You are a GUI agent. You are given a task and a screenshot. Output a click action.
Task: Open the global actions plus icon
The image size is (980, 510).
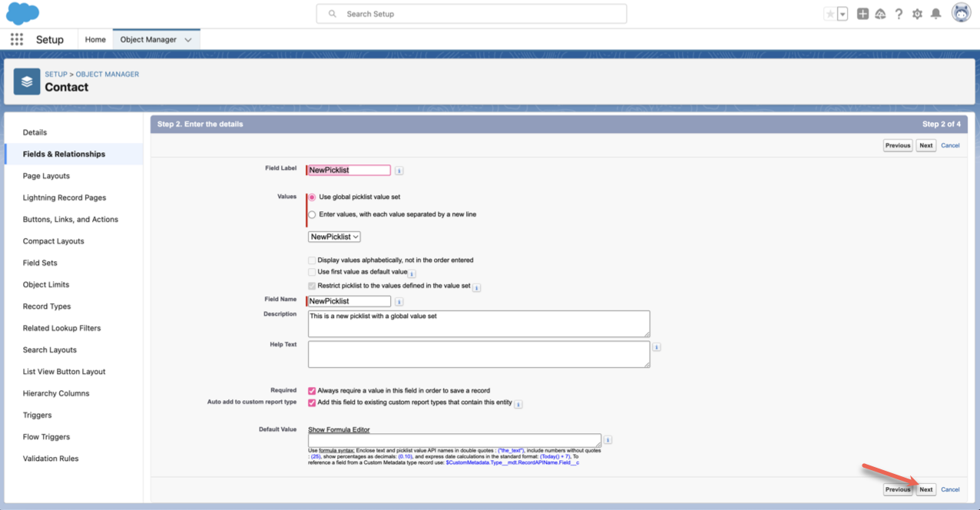pyautogui.click(x=862, y=14)
